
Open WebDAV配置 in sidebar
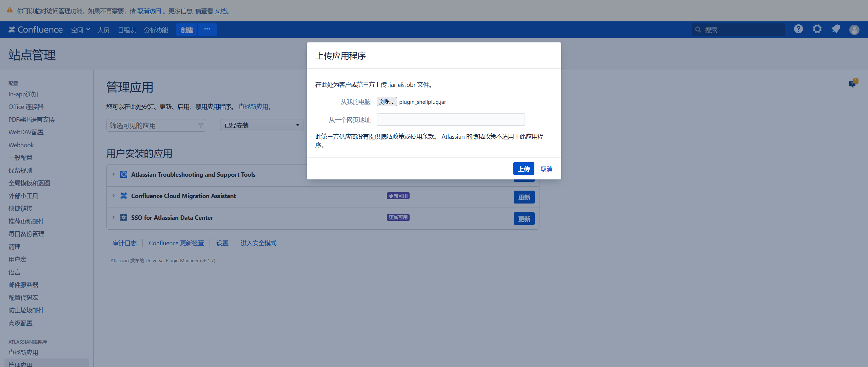(x=26, y=132)
